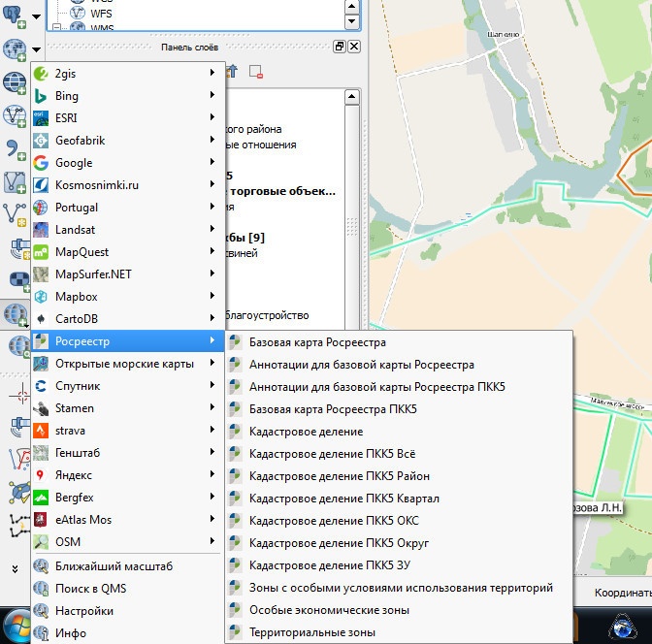Select Кадастровое деление ПКК5 Округ
Image resolution: width=652 pixels, height=644 pixels.
(399, 543)
